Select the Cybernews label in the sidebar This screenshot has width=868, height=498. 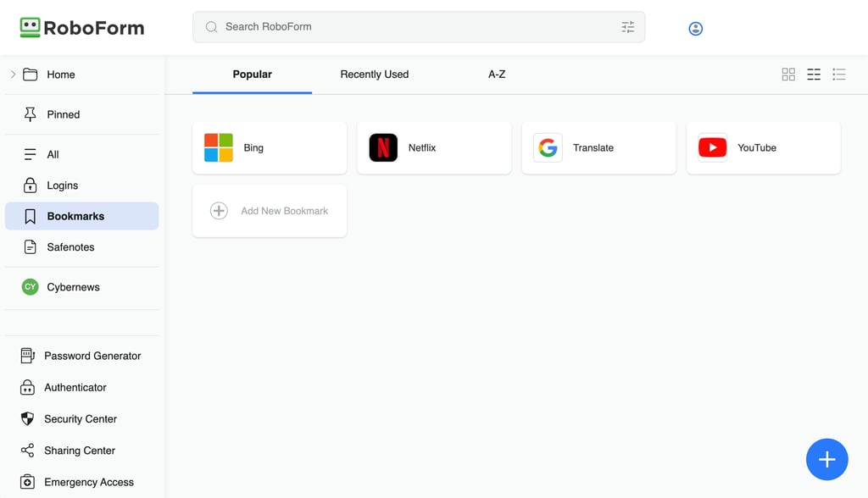[74, 287]
